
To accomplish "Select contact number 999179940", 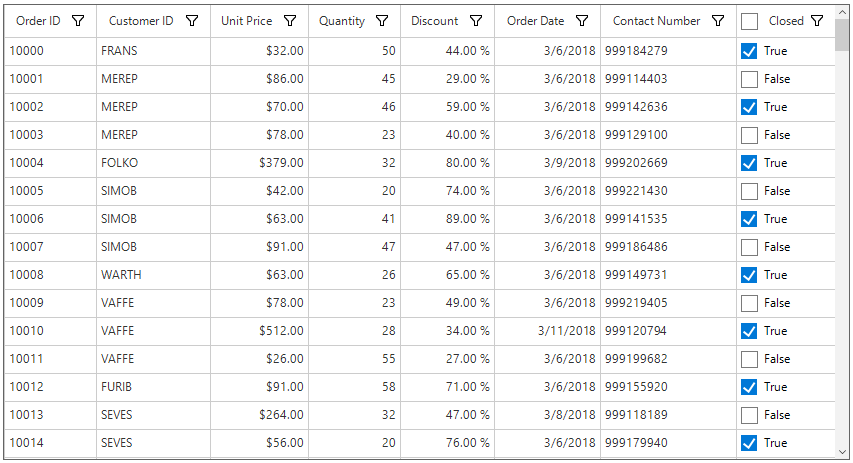I will 669,443.
